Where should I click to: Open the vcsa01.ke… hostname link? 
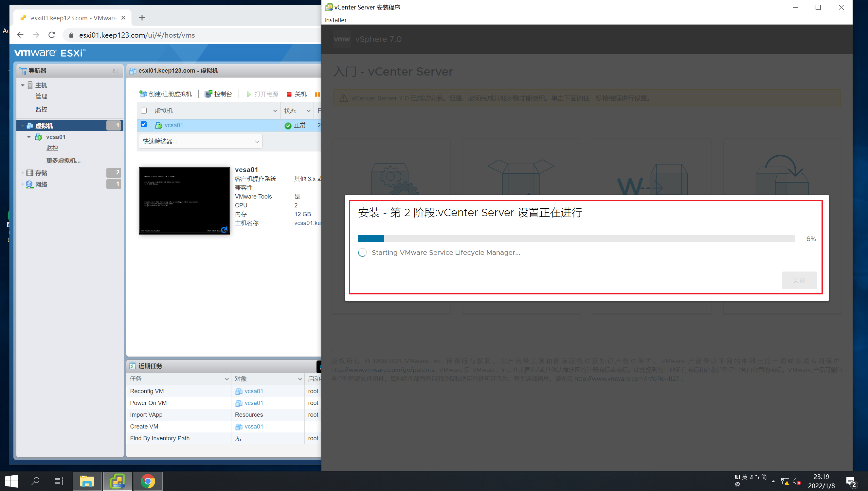click(308, 223)
